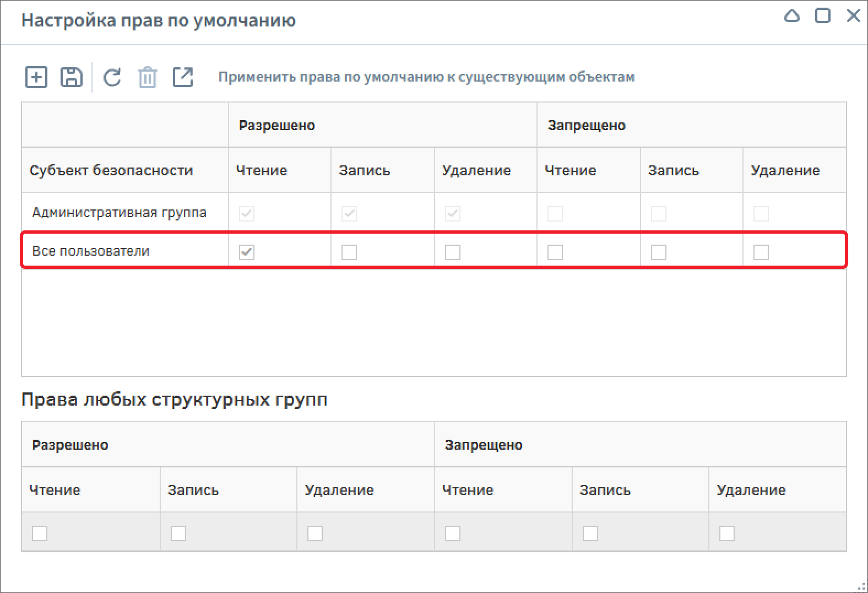Check denied Запись for Все пользователи
Image resolution: width=868 pixels, height=593 pixels.
[x=659, y=252]
